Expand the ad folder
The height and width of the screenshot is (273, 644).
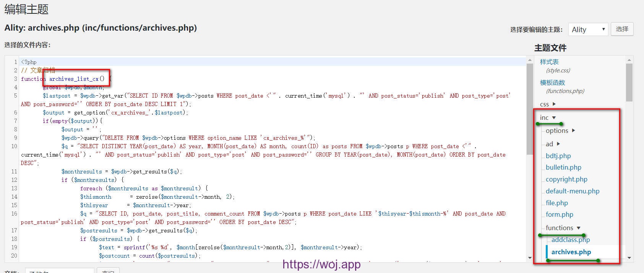[x=553, y=144]
